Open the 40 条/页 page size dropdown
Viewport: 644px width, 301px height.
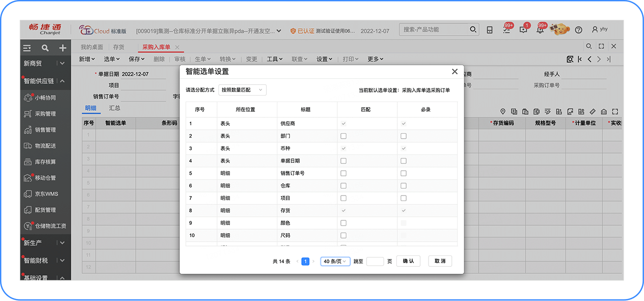[335, 261]
